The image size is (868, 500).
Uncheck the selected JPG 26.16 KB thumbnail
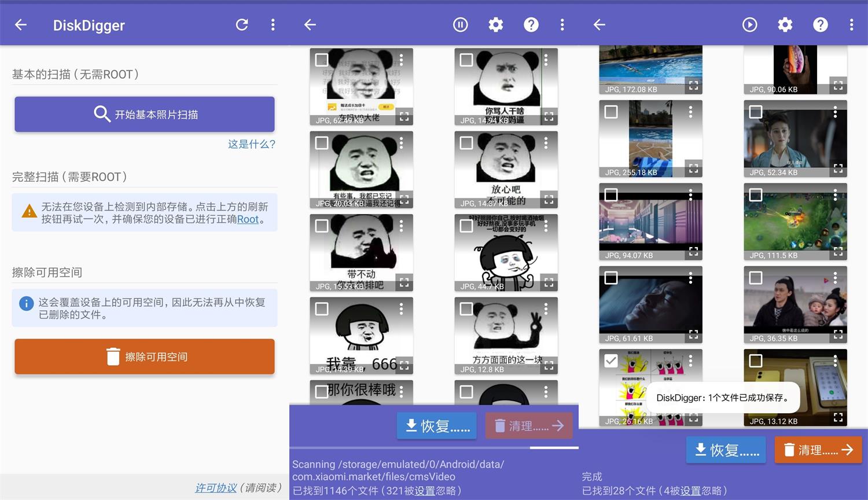pyautogui.click(x=611, y=360)
